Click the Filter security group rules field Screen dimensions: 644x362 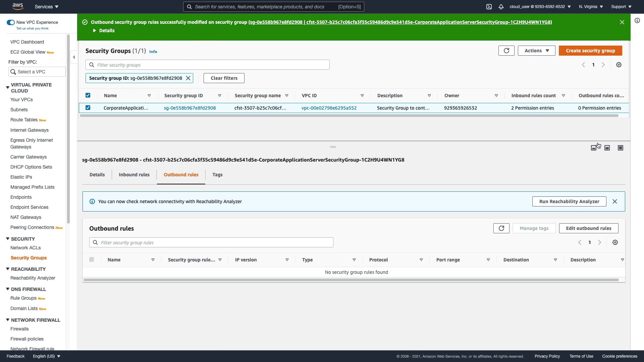point(211,242)
